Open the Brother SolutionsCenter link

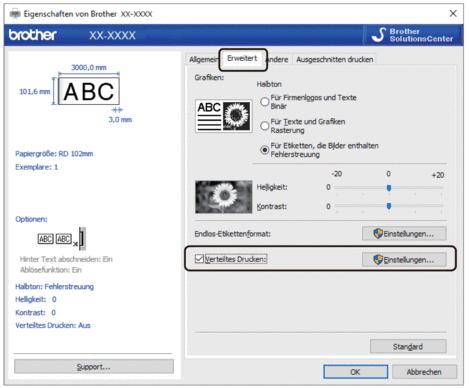pos(412,35)
